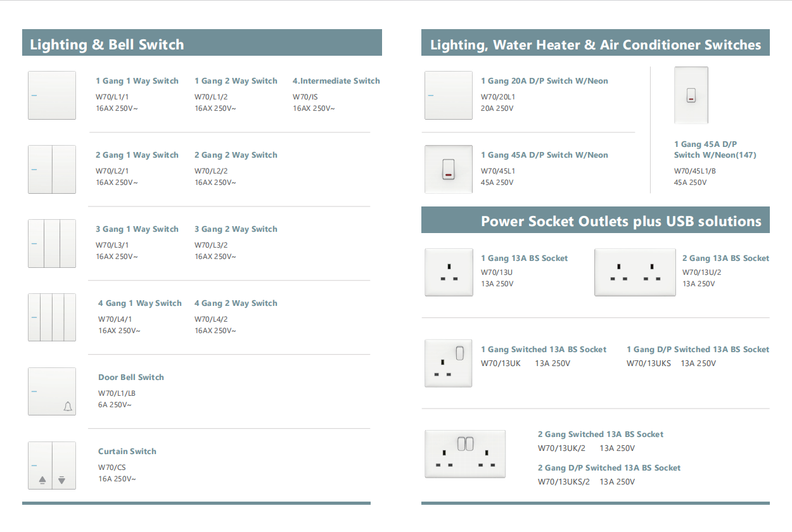Click the down arrow on curtain switch

tap(61, 480)
